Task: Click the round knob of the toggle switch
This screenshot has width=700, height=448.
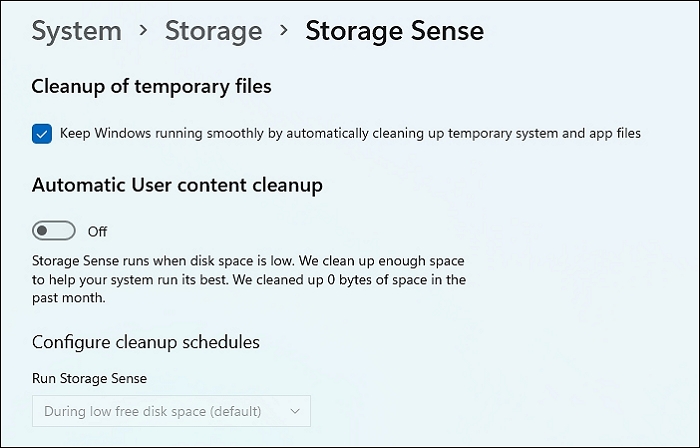Action: (44, 231)
